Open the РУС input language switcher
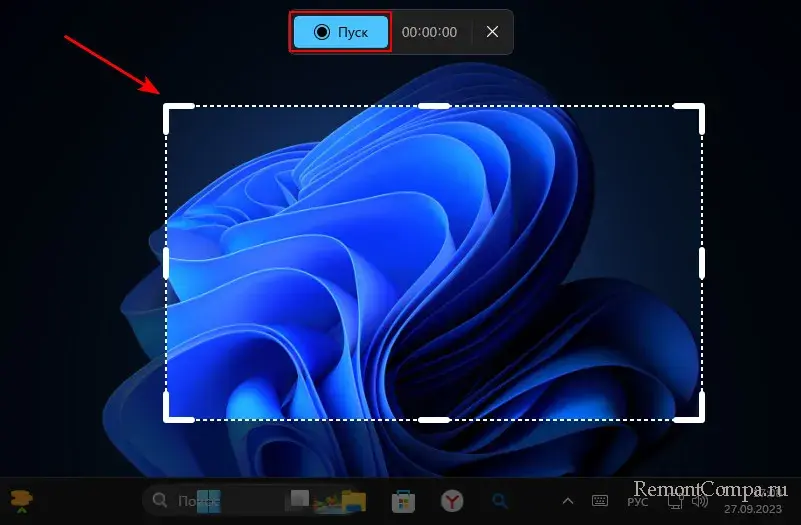Screen dimensions: 801x525 638,500
